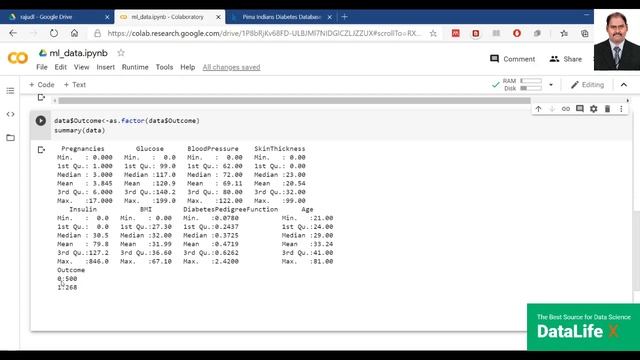
Task: Open the Insert menu
Action: click(x=105, y=67)
